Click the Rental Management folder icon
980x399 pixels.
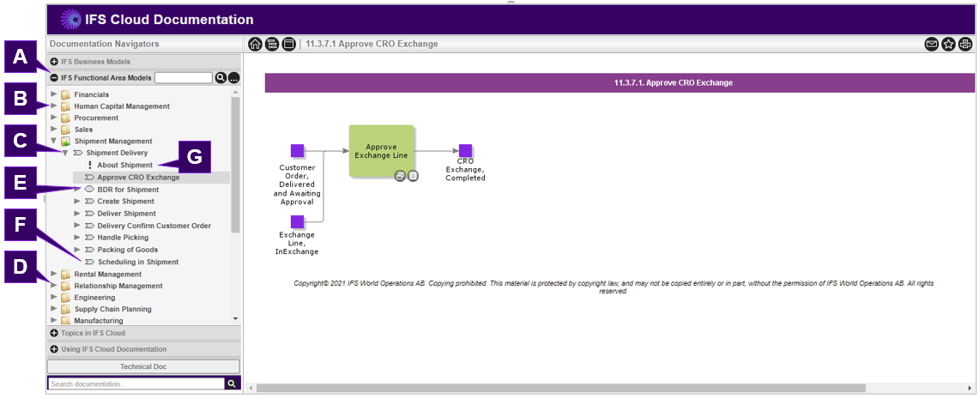click(65, 274)
